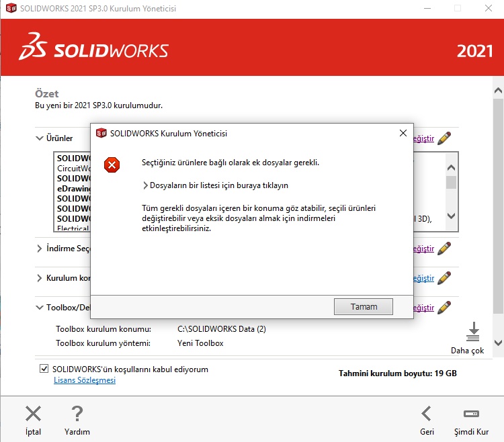Viewport: 504px width, 442px height.
Task: Open Yardım question mark icon
Action: click(x=77, y=413)
